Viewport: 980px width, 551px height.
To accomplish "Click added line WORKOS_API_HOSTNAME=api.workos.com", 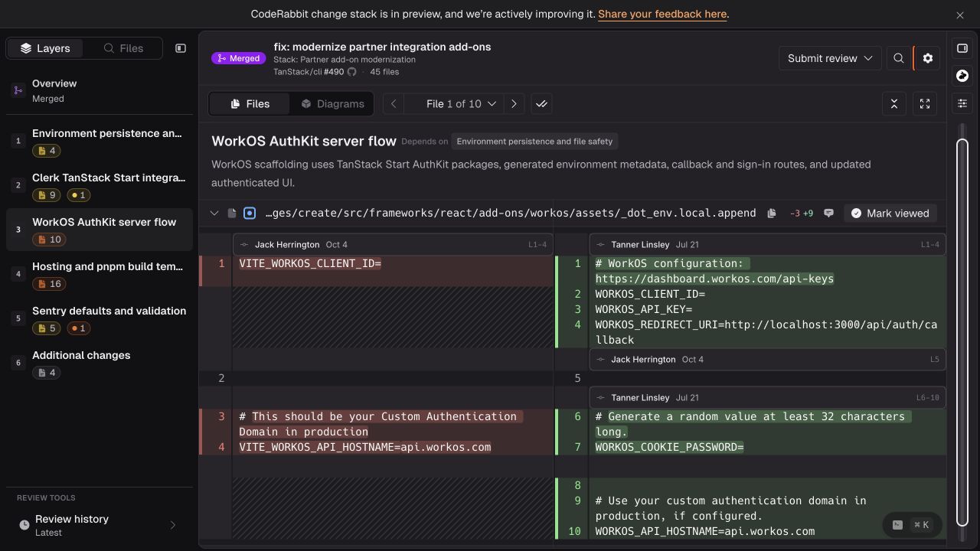I will click(x=704, y=531).
